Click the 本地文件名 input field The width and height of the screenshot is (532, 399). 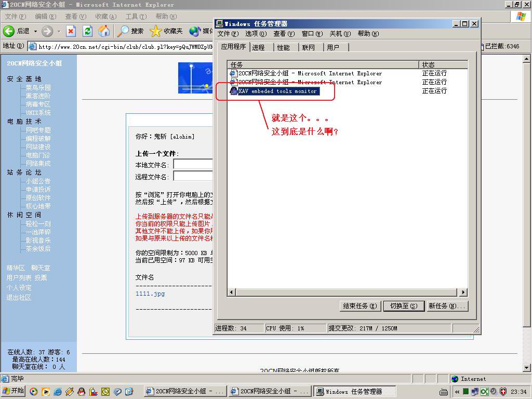(x=193, y=164)
